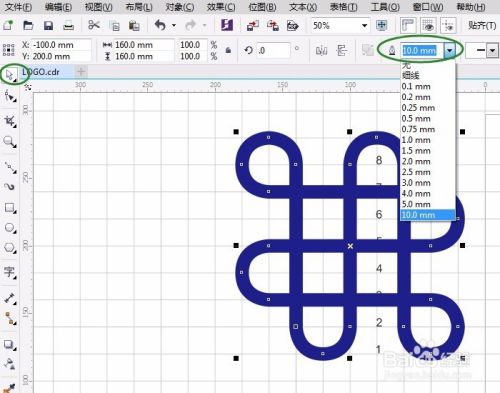Click the Import icon
500x393 pixels.
pyautogui.click(x=253, y=25)
